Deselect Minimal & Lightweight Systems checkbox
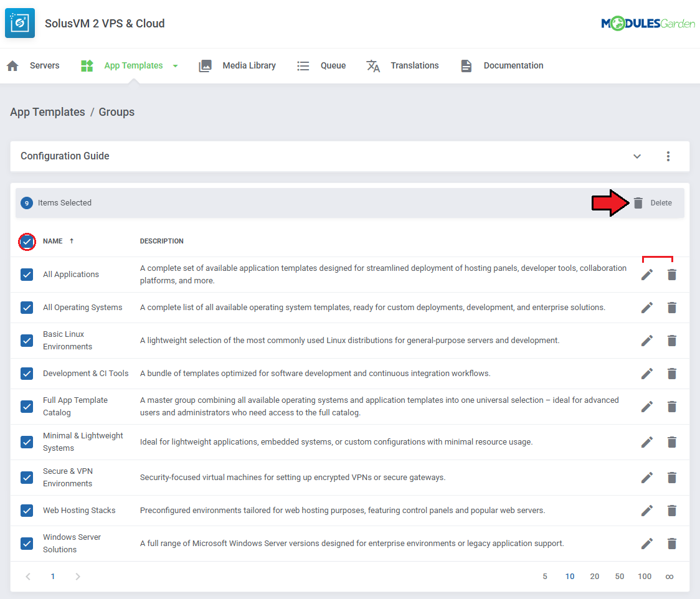This screenshot has width=700, height=599. click(x=27, y=442)
